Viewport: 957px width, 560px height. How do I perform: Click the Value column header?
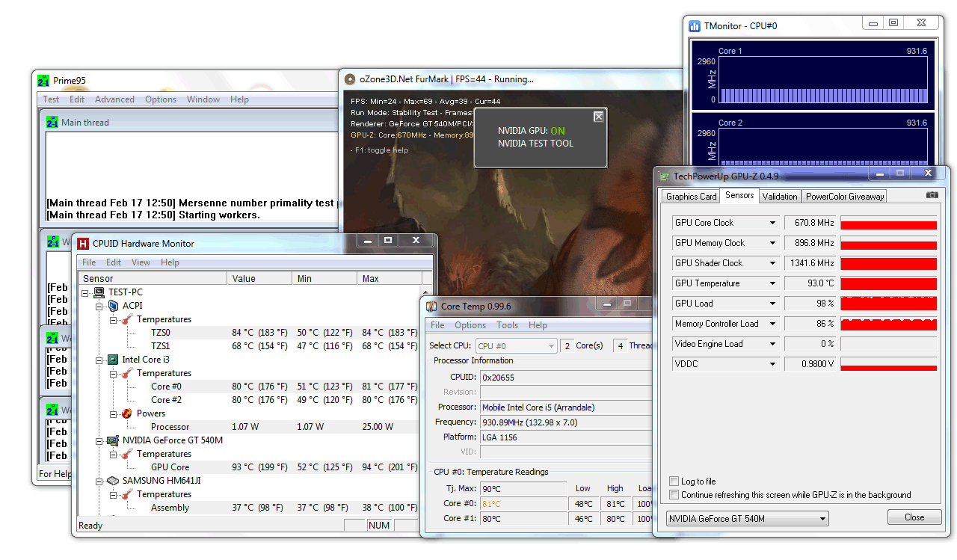[259, 278]
